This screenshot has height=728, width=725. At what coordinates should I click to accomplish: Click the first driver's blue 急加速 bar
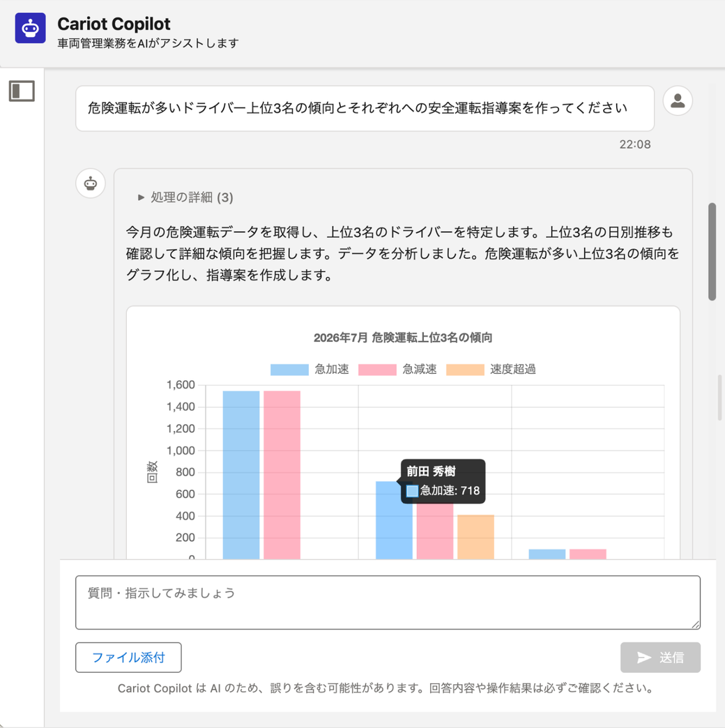click(x=241, y=474)
